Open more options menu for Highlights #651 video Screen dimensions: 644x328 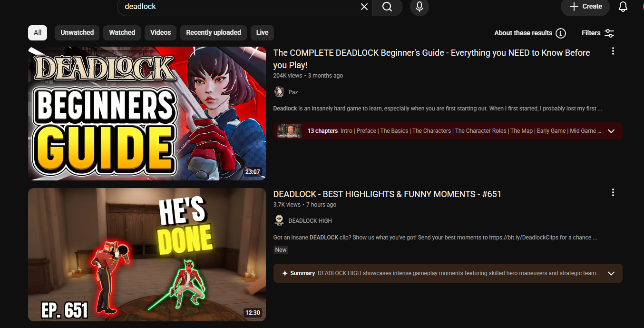click(613, 192)
